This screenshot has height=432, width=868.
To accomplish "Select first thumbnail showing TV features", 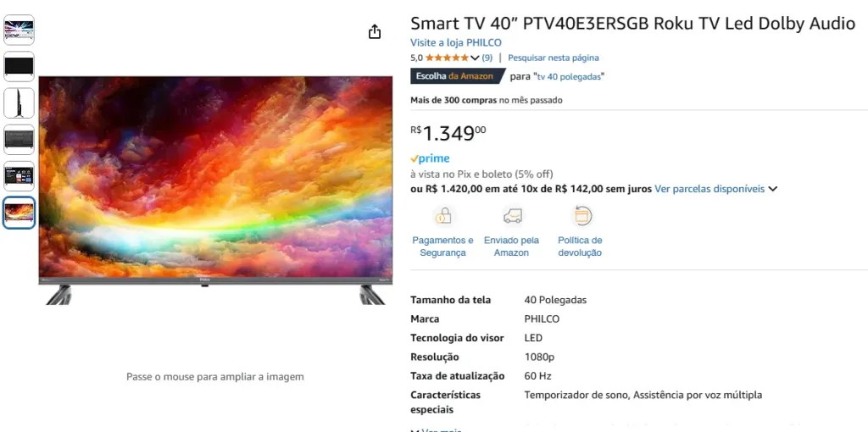I will [x=19, y=30].
